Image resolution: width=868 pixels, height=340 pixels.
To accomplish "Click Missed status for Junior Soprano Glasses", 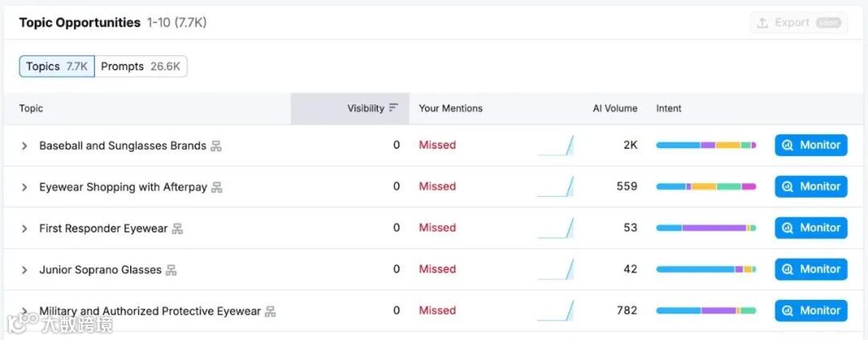I will 437,269.
